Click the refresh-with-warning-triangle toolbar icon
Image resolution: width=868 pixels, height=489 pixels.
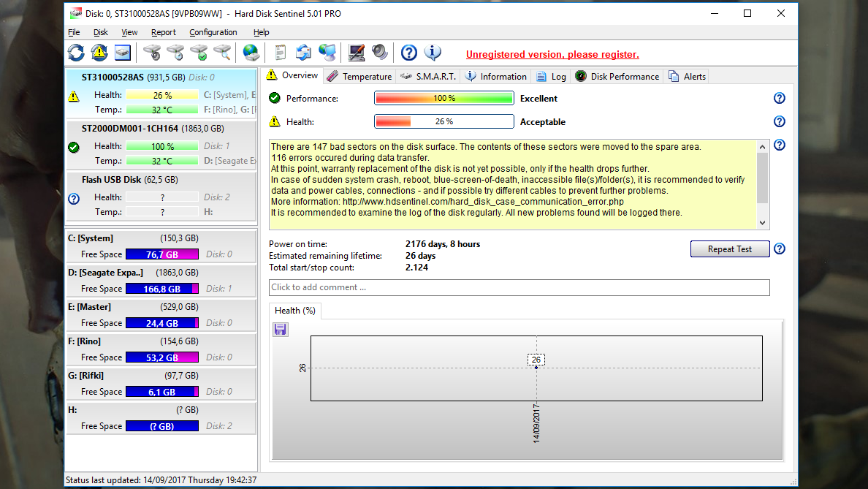[x=99, y=53]
